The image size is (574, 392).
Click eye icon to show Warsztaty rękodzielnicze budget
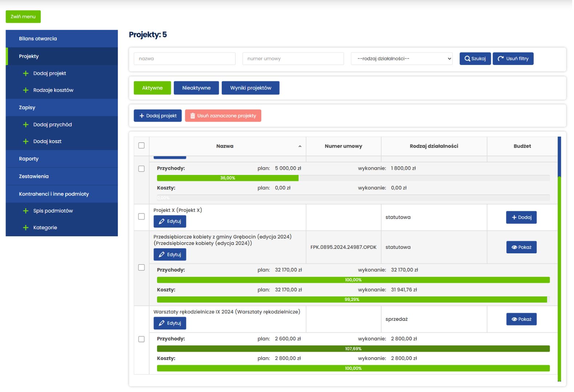pyautogui.click(x=514, y=319)
